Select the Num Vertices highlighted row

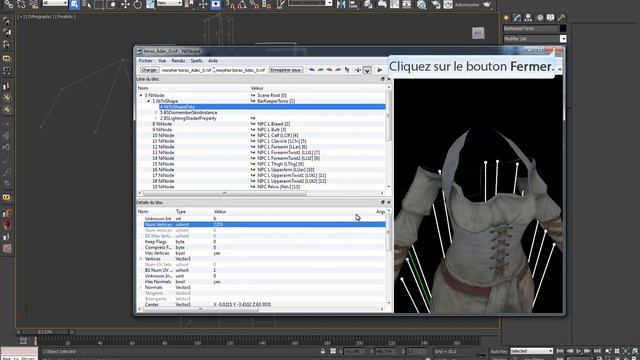(264, 224)
